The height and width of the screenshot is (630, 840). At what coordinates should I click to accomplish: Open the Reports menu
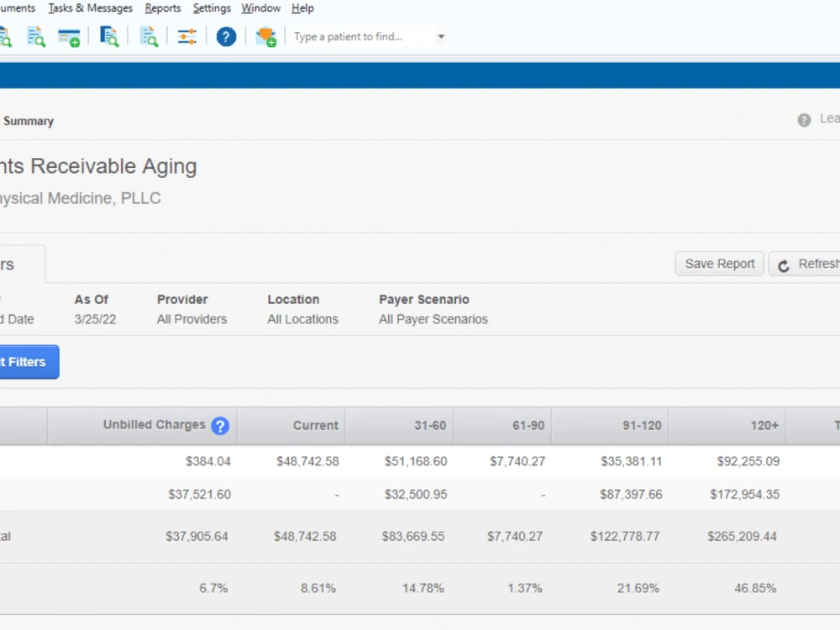(163, 8)
